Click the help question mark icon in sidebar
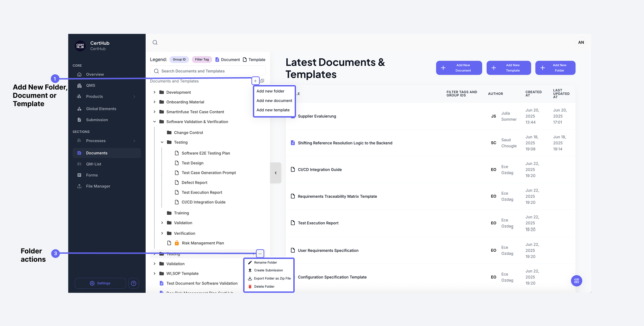 134,283
